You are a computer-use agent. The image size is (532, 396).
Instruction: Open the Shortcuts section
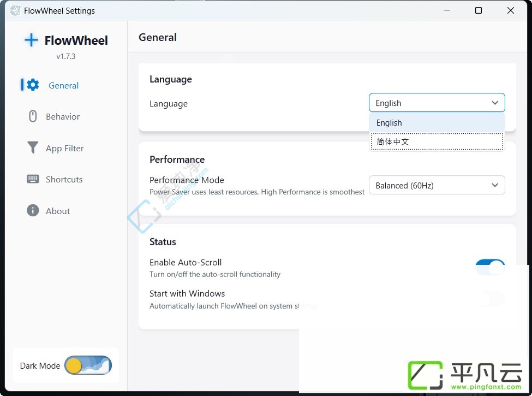64,179
